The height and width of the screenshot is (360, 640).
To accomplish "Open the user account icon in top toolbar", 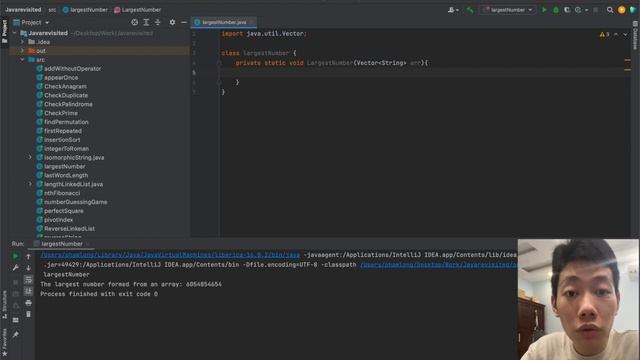I will click(453, 10).
